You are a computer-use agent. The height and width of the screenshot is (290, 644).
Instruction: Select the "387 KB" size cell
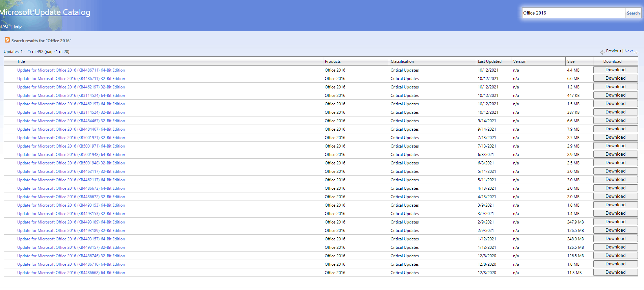point(573,112)
